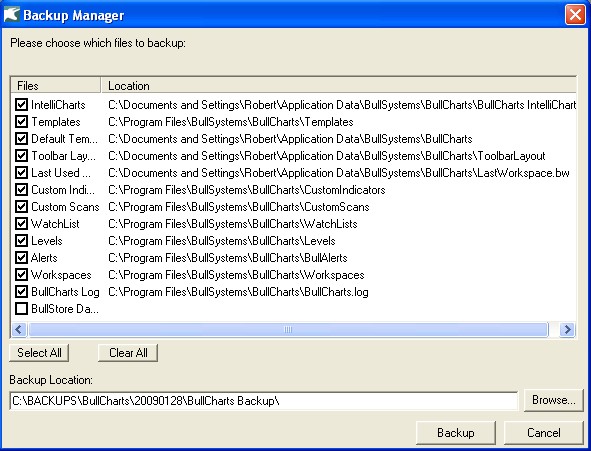Uncheck the BullCharts Log checkbox
The width and height of the screenshot is (591, 451).
pos(21,292)
